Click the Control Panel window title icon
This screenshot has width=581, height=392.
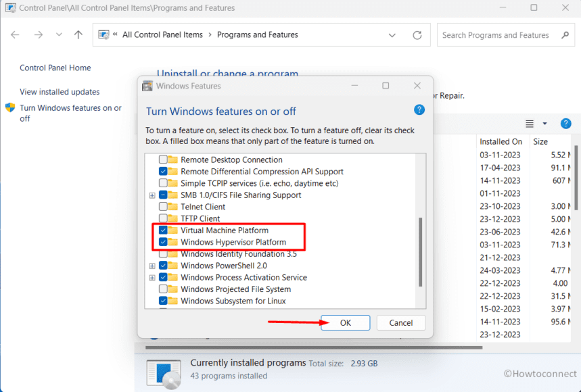click(x=10, y=8)
